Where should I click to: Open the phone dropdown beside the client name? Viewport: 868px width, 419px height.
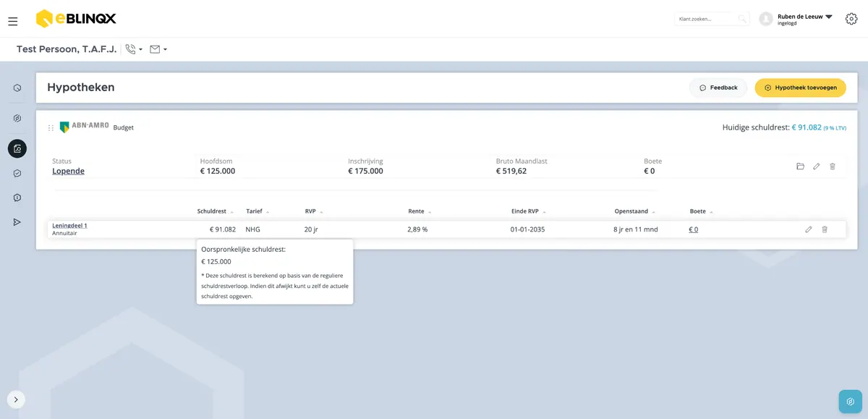tap(134, 49)
